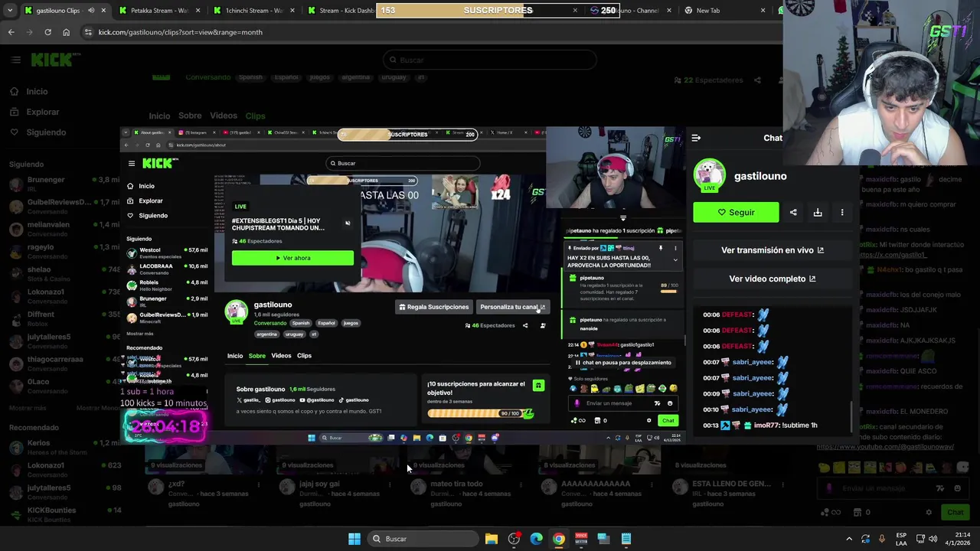This screenshot has width=980, height=551.
Task: Open volume control in system tray
Action: pyautogui.click(x=933, y=539)
